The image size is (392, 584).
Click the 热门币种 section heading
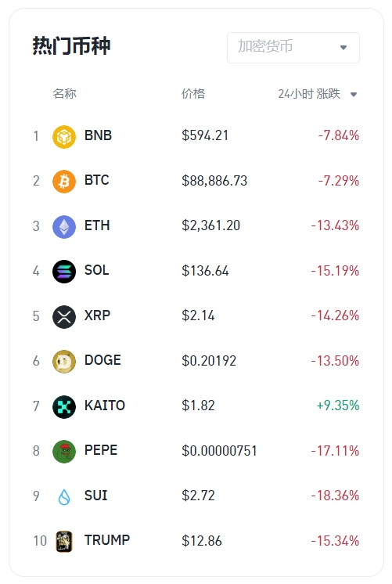click(71, 46)
